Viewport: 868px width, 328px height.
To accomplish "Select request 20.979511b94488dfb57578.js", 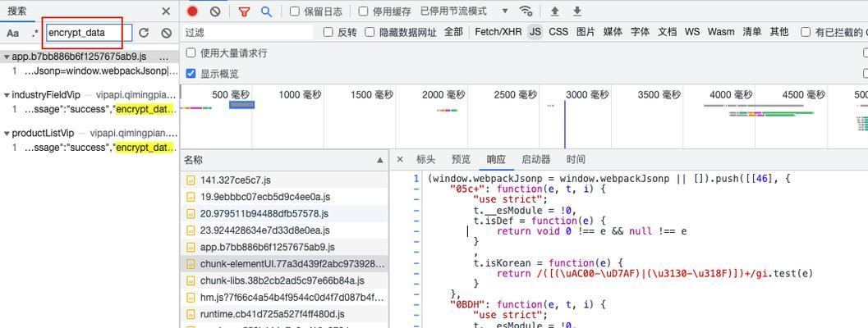I will click(284, 213).
